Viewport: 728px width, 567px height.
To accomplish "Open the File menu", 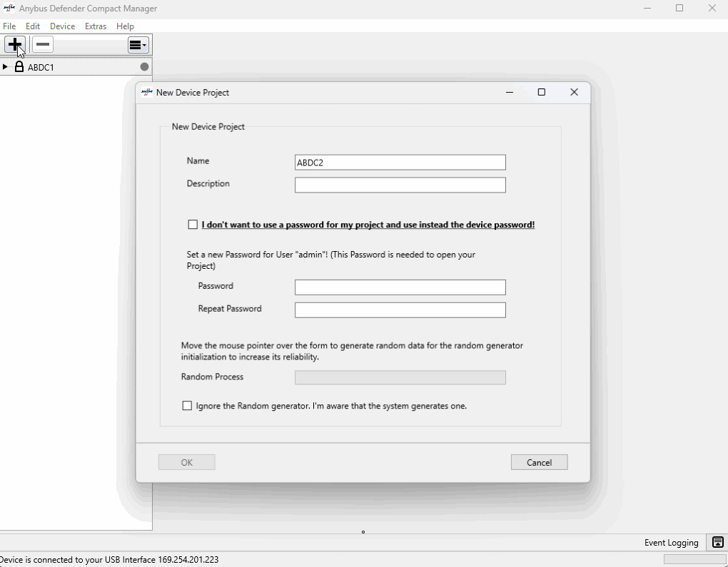I will [9, 26].
